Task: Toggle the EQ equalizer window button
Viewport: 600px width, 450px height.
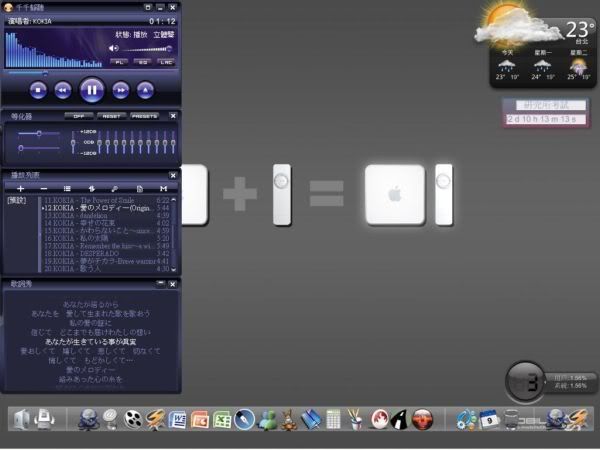Action: pos(143,62)
